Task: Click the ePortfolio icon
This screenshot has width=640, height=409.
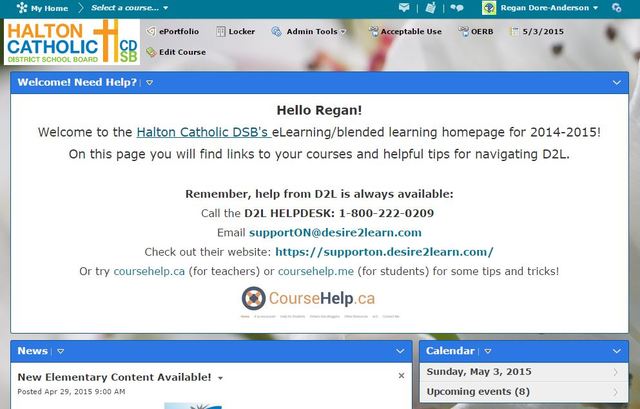Action: click(151, 31)
